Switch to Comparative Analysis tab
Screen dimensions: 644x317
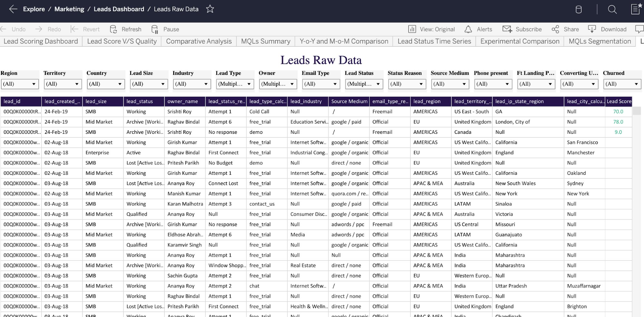[199, 41]
